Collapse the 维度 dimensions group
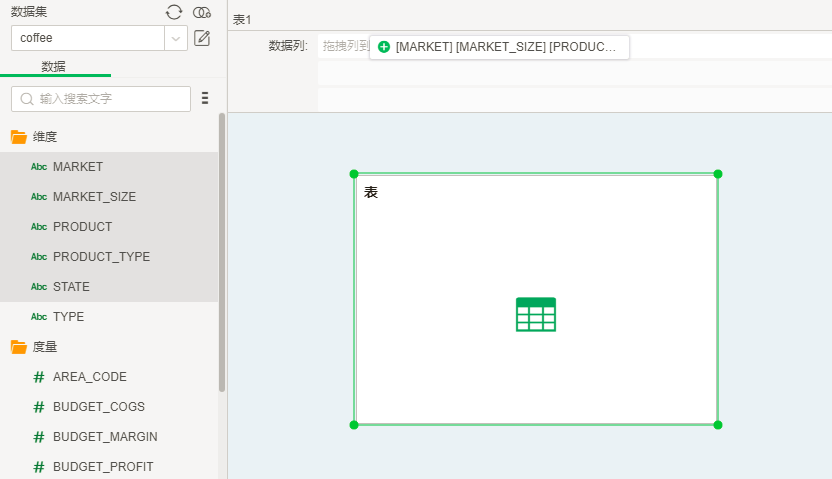The height and width of the screenshot is (479, 832). pyautogui.click(x=45, y=137)
